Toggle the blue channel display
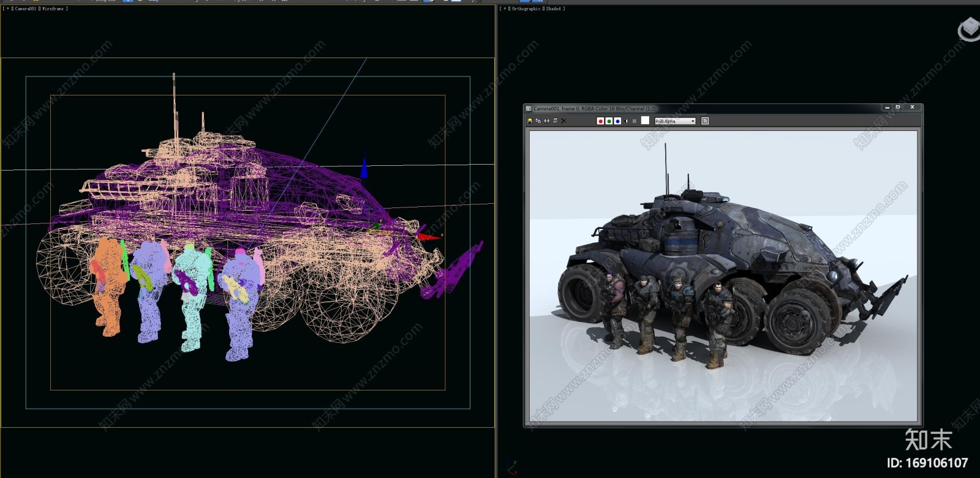980x478 pixels. 617,121
